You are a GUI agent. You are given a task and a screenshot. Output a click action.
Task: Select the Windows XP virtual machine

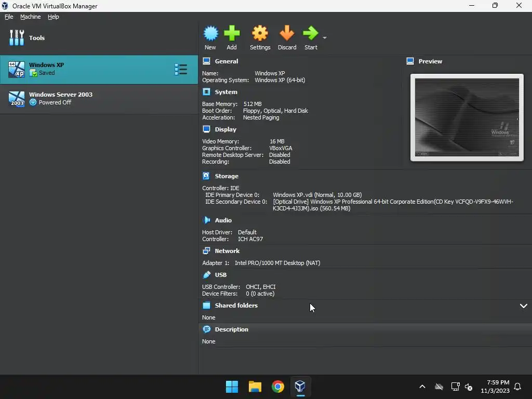99,70
